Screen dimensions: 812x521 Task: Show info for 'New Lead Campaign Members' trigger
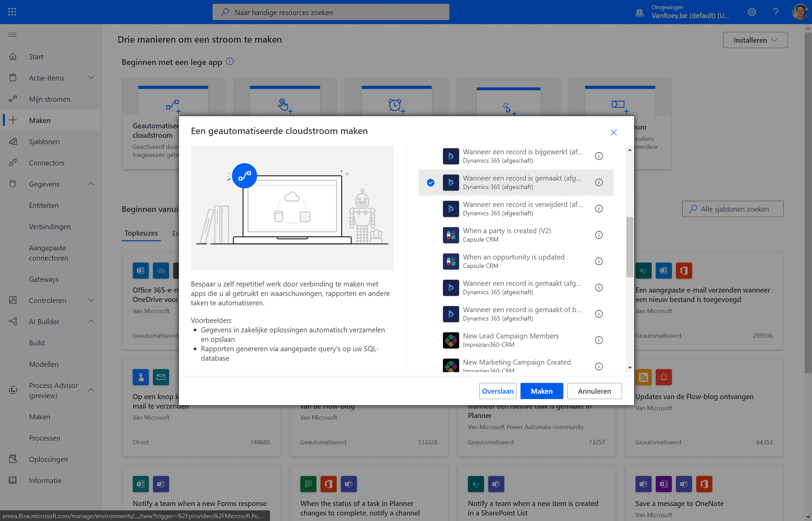point(599,340)
